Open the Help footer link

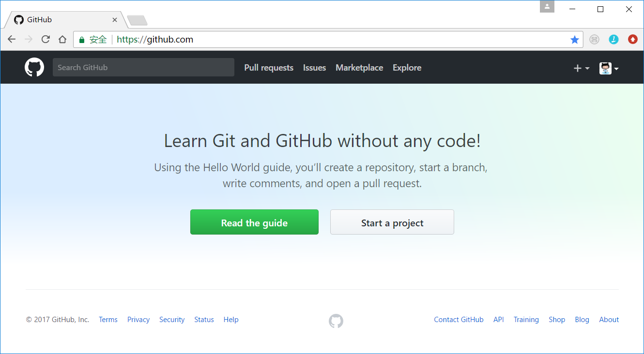pyautogui.click(x=231, y=320)
